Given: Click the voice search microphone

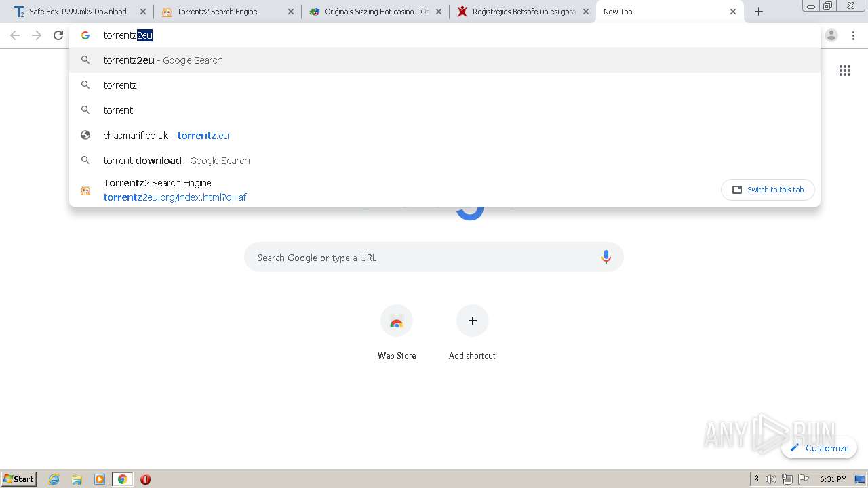Looking at the screenshot, I should pyautogui.click(x=606, y=258).
